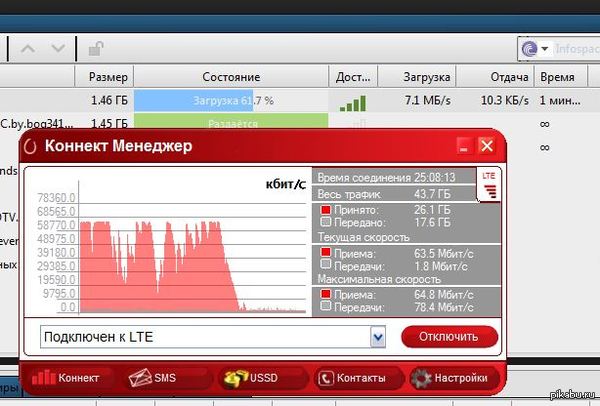The height and width of the screenshot is (406, 600).
Task: Sort by the Размер column header
Action: pyautogui.click(x=108, y=77)
